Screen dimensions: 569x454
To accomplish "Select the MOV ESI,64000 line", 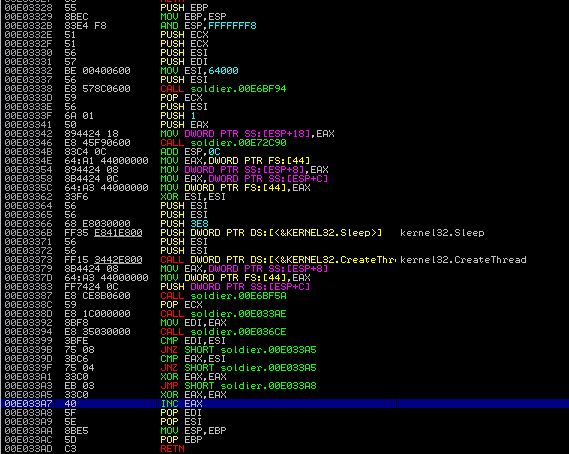I will tap(199, 71).
